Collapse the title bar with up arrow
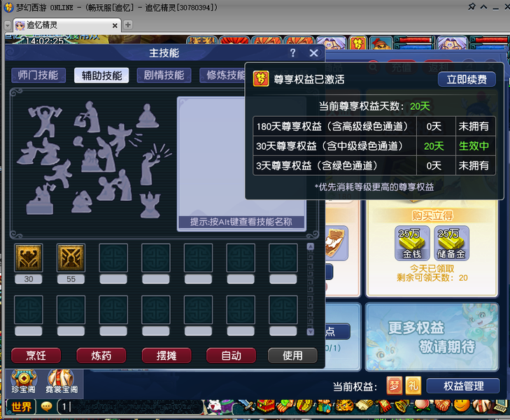This screenshot has height=420, width=510. pyautogui.click(x=484, y=6)
